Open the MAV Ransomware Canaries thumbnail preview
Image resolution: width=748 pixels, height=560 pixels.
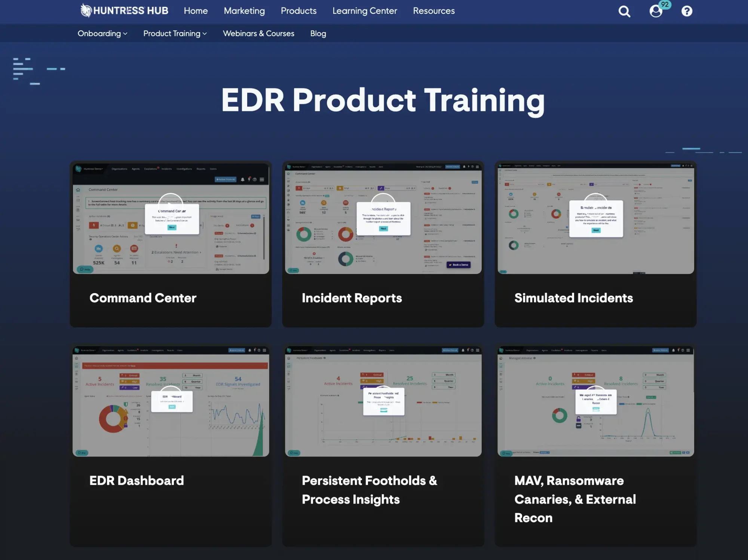point(596,401)
